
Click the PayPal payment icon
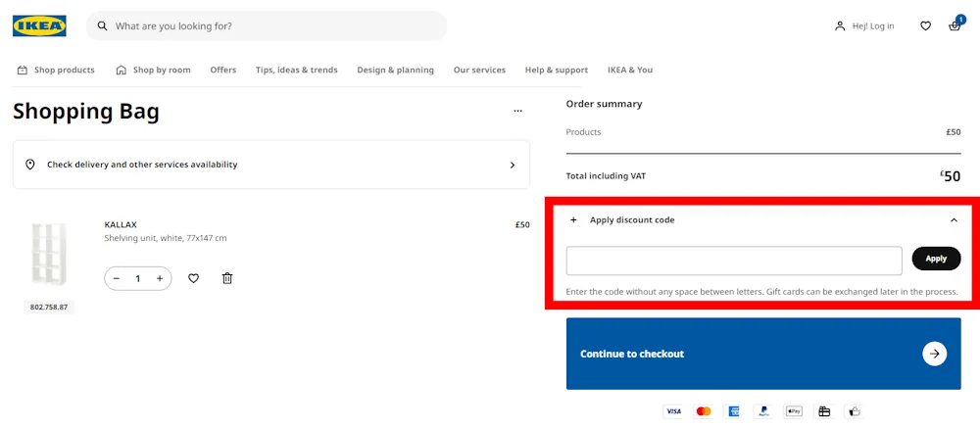[x=763, y=411]
